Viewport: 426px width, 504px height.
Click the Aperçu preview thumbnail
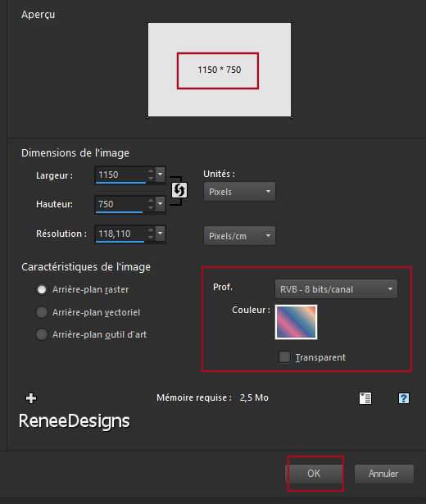point(220,70)
